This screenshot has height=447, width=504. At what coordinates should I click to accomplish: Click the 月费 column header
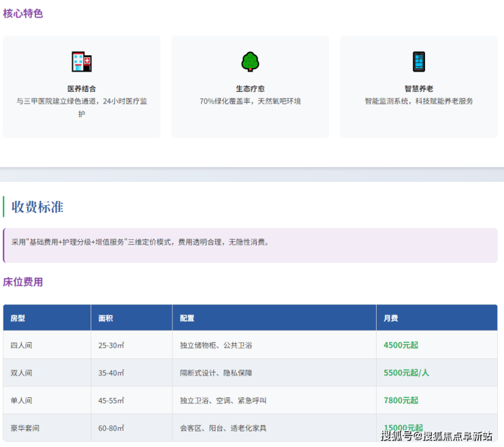click(x=391, y=318)
